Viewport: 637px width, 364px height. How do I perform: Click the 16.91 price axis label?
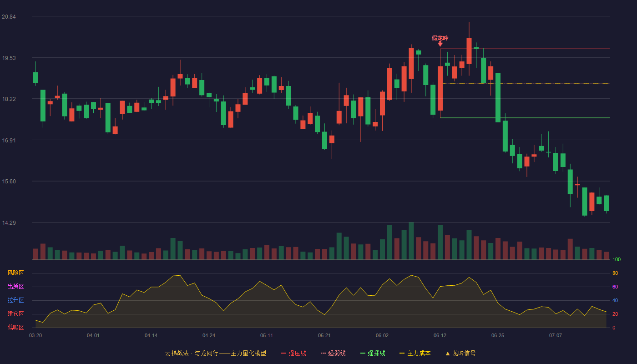pos(9,141)
